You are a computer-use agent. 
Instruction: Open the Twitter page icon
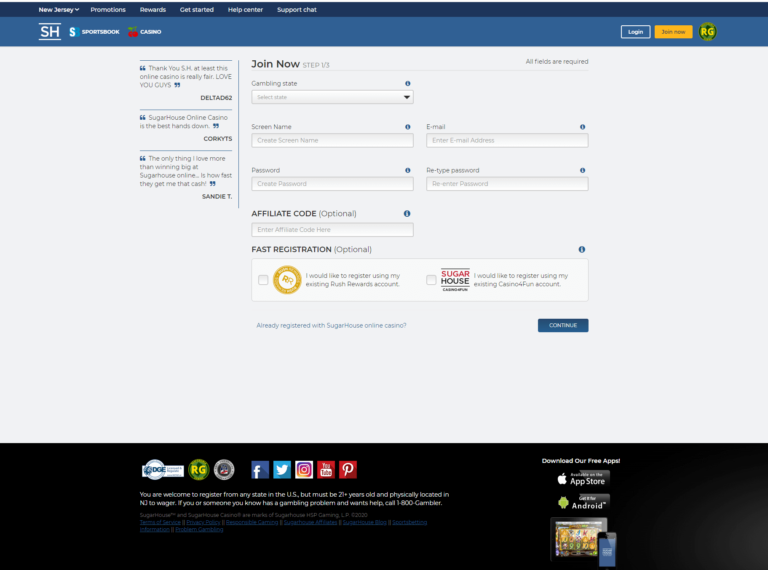point(282,470)
